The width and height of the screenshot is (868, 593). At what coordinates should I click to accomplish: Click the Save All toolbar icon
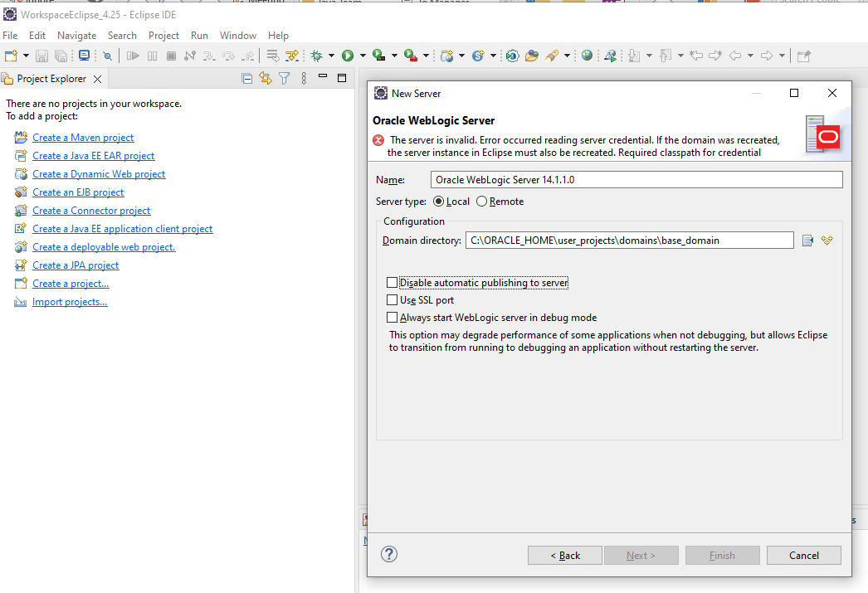(x=61, y=56)
